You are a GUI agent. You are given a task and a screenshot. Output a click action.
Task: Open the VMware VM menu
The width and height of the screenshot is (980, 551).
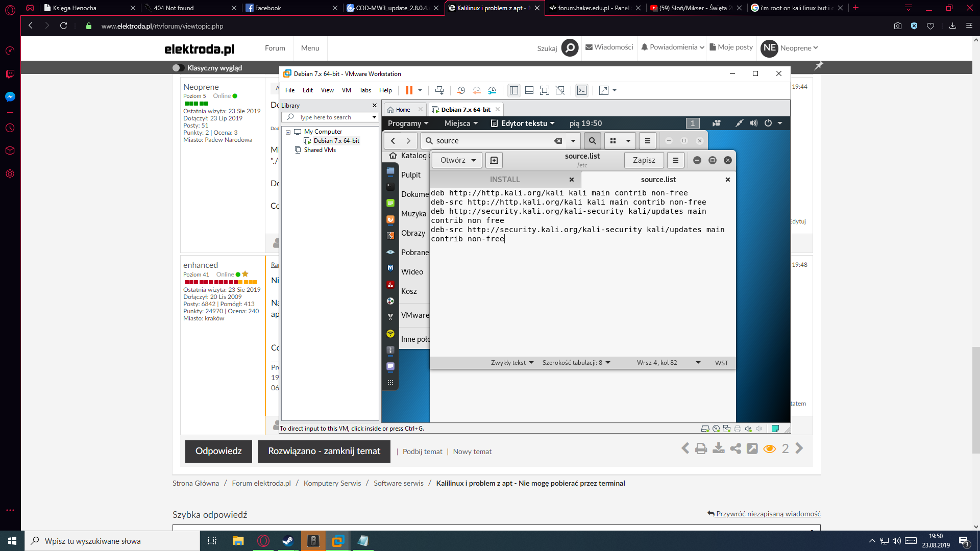point(347,90)
